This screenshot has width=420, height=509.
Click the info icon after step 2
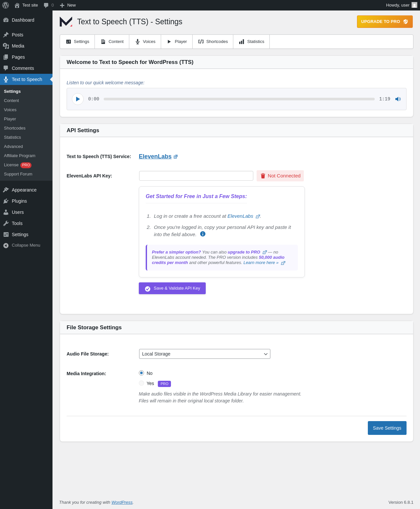coord(203,234)
